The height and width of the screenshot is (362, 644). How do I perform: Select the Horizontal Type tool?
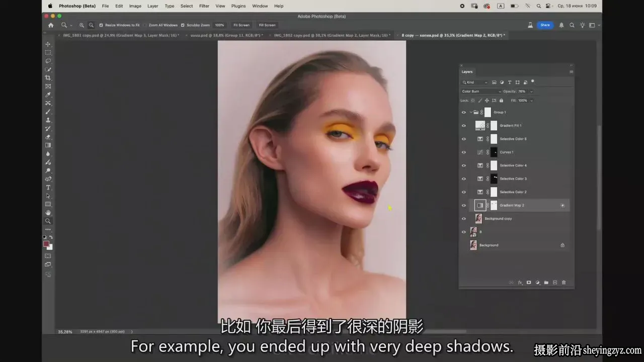point(48,188)
